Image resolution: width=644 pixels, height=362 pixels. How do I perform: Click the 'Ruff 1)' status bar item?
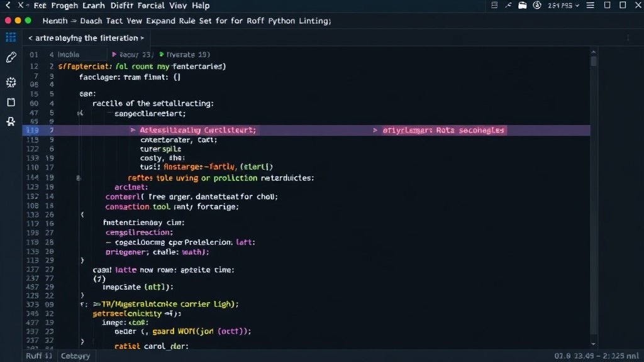point(39,356)
